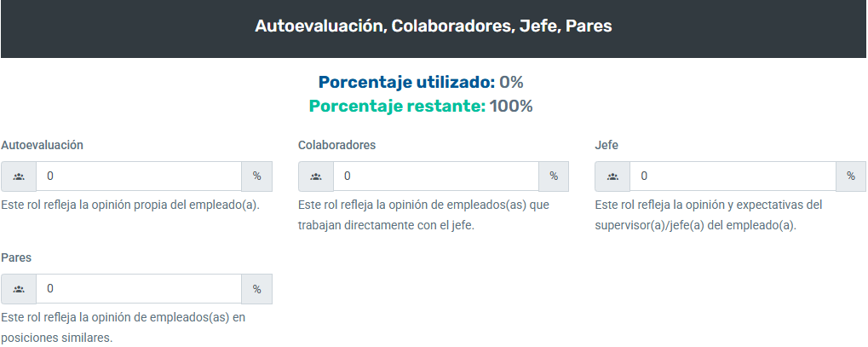Click the Porcentaje utilizado label
The width and height of the screenshot is (868, 347).
(407, 82)
